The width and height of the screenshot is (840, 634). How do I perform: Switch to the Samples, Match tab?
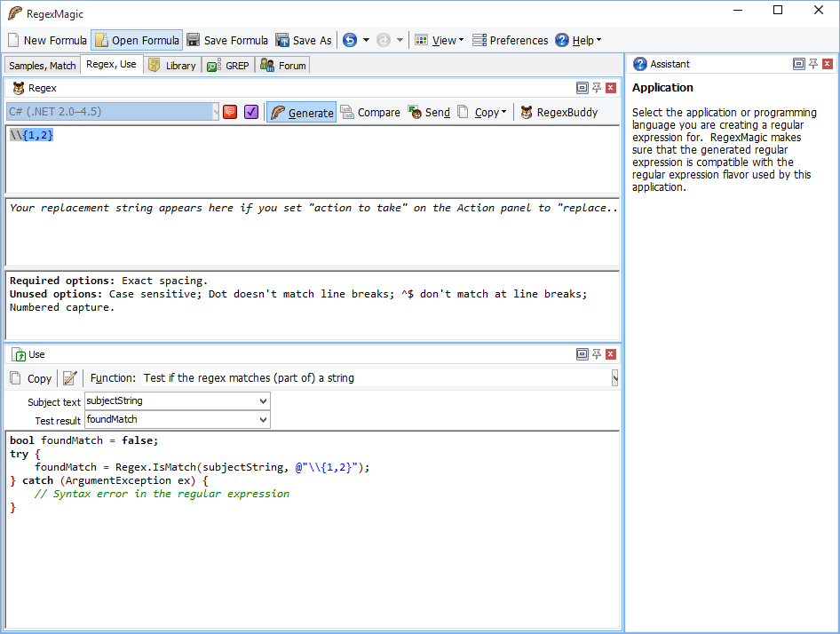42,65
